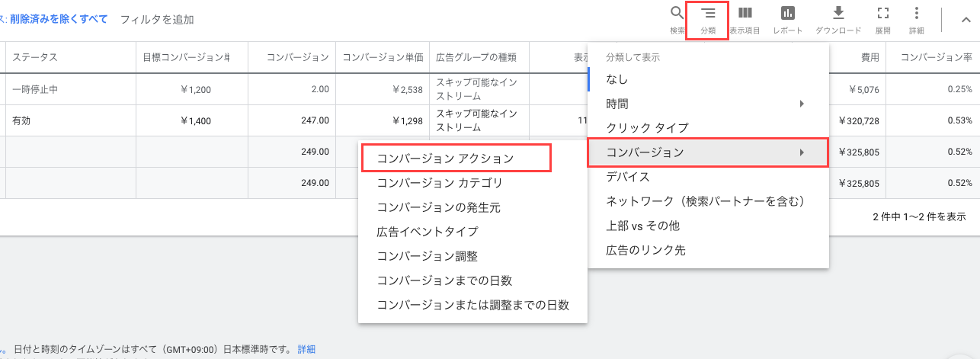The height and width of the screenshot is (359, 980).
Task: Collapse the panel with the top-right chevron
Action: click(965, 21)
